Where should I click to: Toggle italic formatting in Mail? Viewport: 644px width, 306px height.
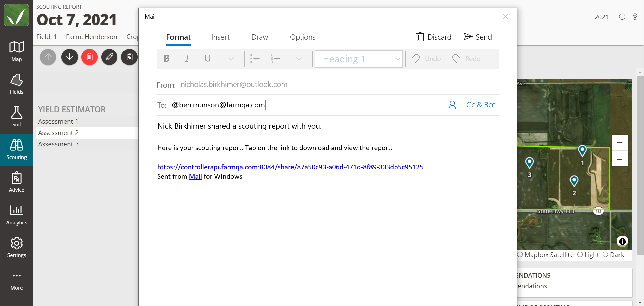pos(187,59)
